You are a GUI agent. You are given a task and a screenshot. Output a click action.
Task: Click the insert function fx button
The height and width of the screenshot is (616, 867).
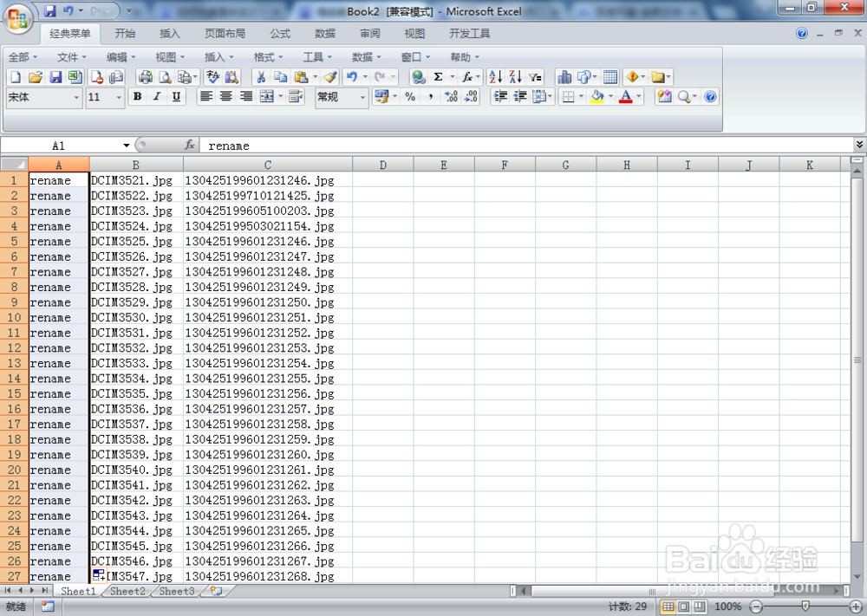coord(190,145)
